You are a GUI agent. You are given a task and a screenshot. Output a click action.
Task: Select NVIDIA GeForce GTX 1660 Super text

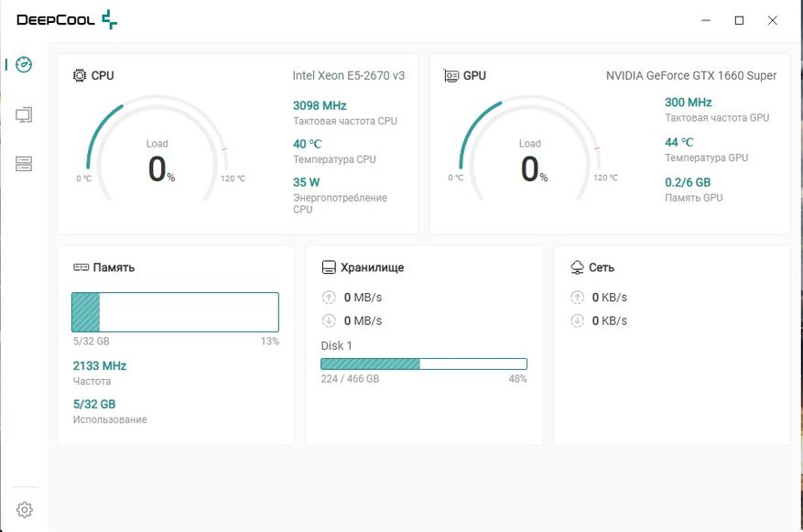pos(691,75)
